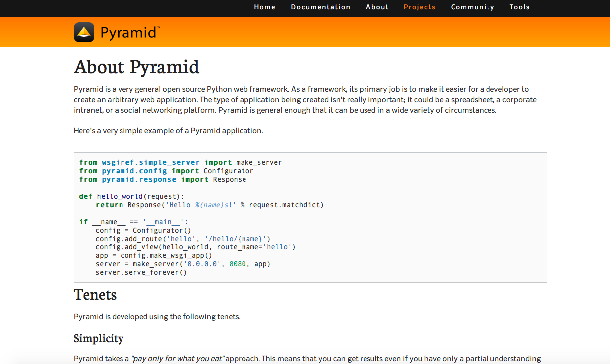Screen dimensions: 610x364
Task: Click the 'app = config.make_wsgi_app()' line
Action: 154,255
